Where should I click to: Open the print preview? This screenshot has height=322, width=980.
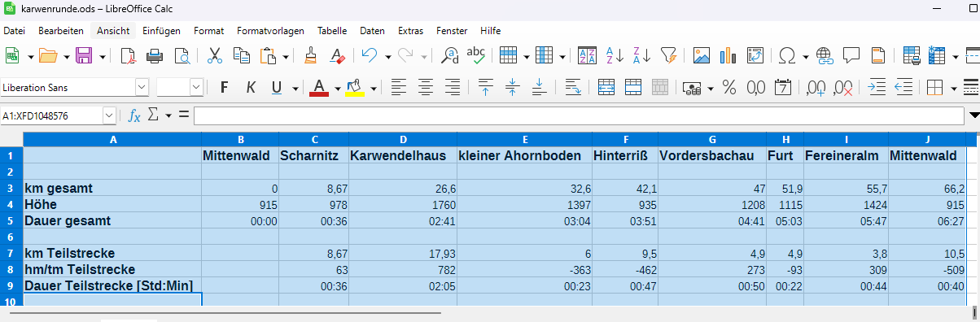[182, 56]
